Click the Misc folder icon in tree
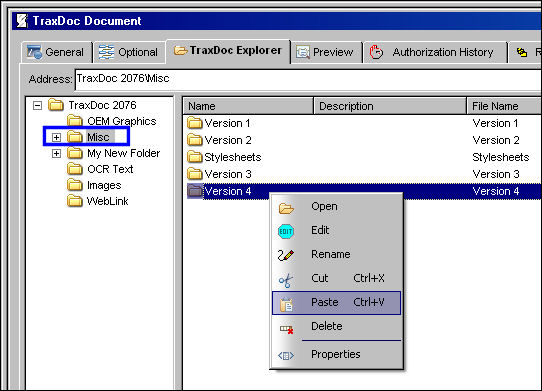Viewport: 542px width, 391px height. coord(75,137)
